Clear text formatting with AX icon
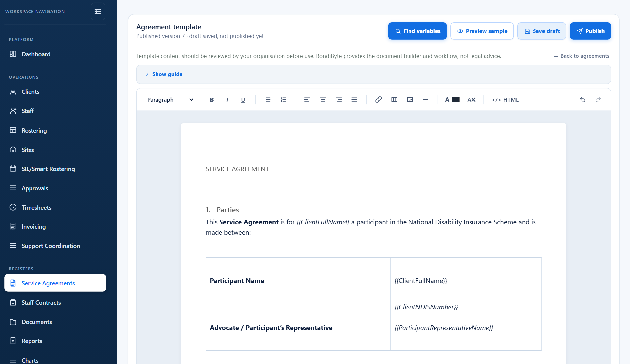630x364 pixels. (x=472, y=100)
